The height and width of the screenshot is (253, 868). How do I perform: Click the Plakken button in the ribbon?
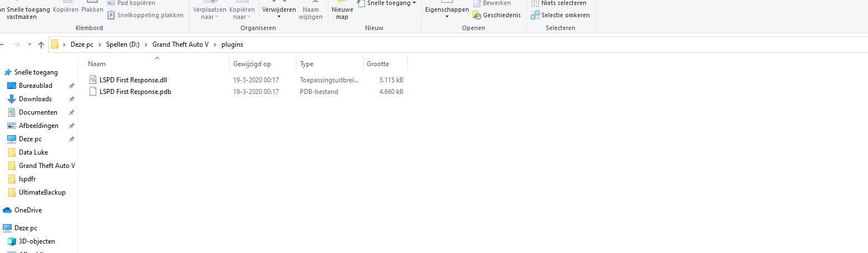(x=92, y=8)
